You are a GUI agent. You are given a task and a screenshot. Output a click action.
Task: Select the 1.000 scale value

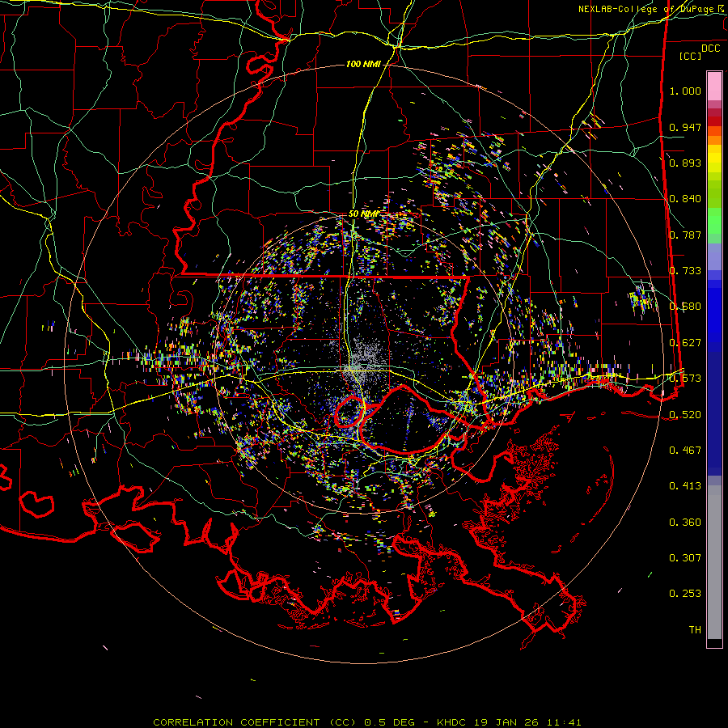[x=685, y=91]
